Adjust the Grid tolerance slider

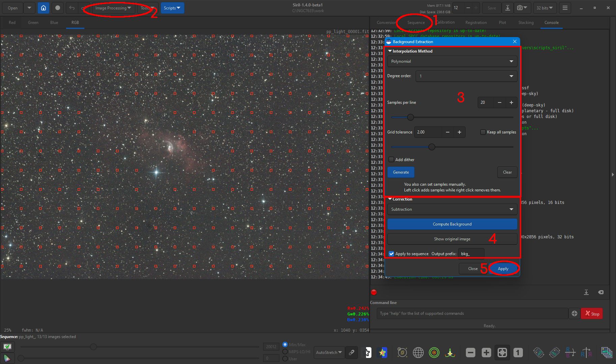[x=432, y=147]
